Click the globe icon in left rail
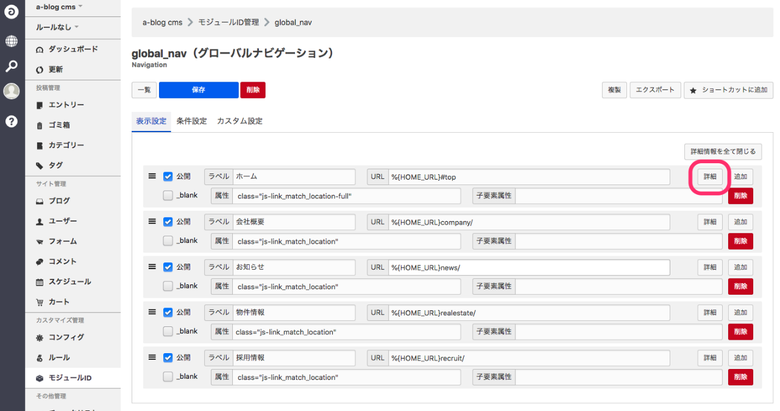 tap(12, 41)
